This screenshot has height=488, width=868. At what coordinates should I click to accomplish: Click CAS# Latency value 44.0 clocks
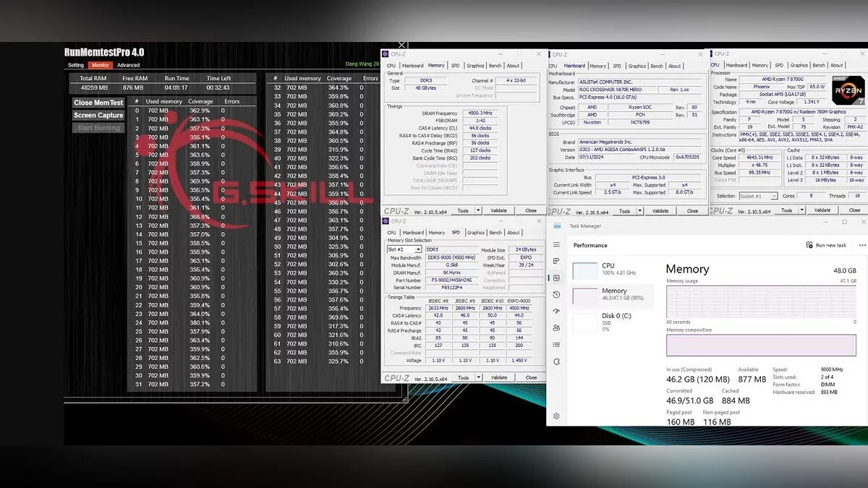[480, 128]
